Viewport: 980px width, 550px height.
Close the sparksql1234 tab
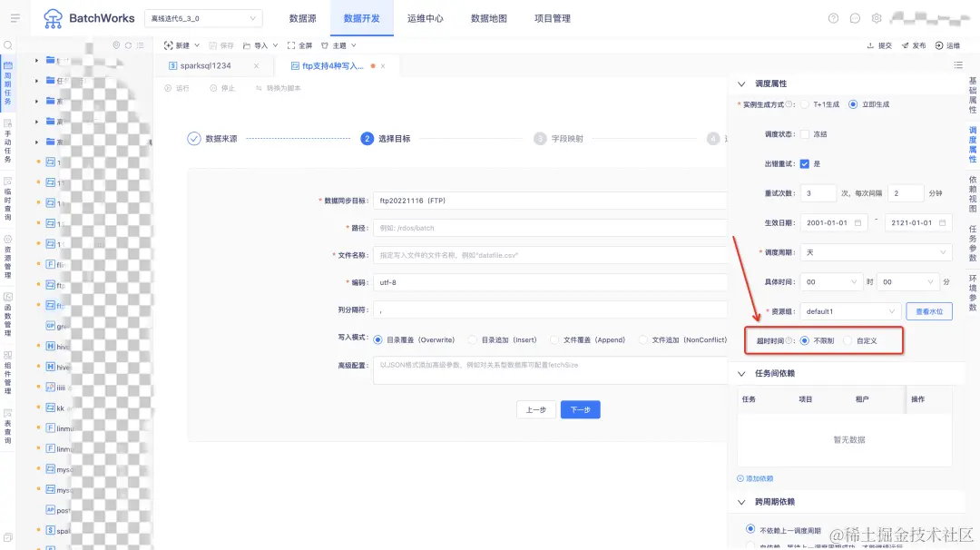(256, 65)
